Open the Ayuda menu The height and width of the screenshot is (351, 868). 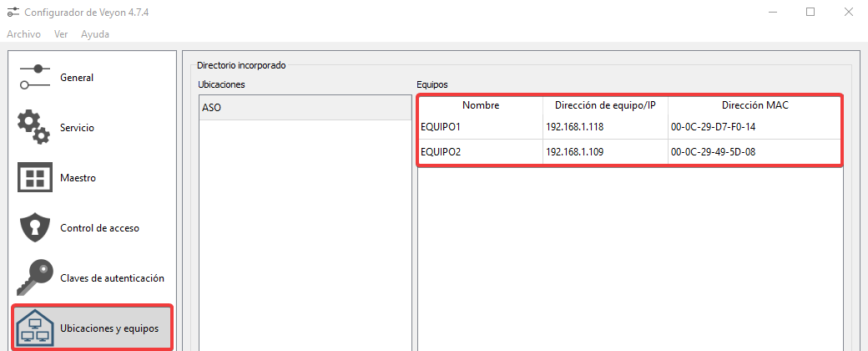click(95, 34)
